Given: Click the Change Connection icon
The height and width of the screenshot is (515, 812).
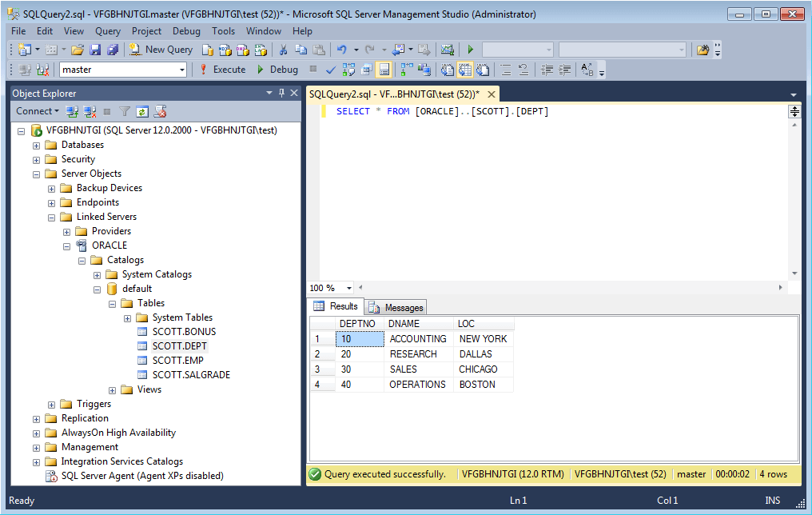Looking at the screenshot, I should (42, 70).
